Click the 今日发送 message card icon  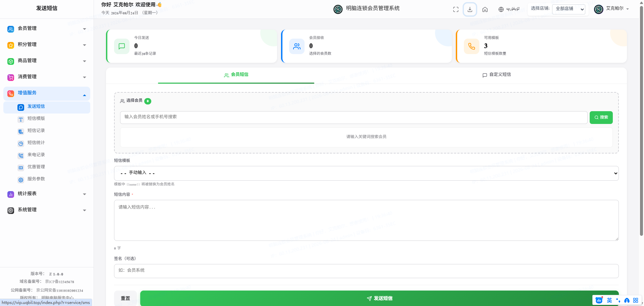122,46
